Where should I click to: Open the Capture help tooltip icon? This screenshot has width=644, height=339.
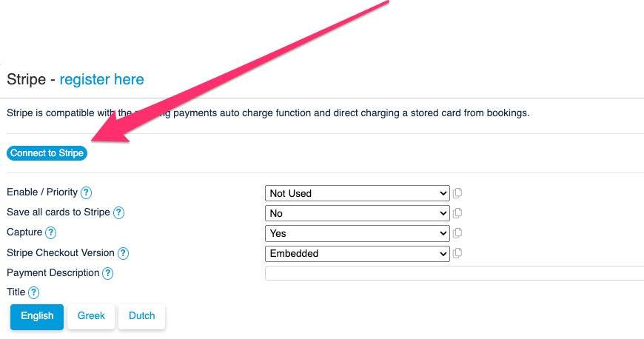coord(50,232)
